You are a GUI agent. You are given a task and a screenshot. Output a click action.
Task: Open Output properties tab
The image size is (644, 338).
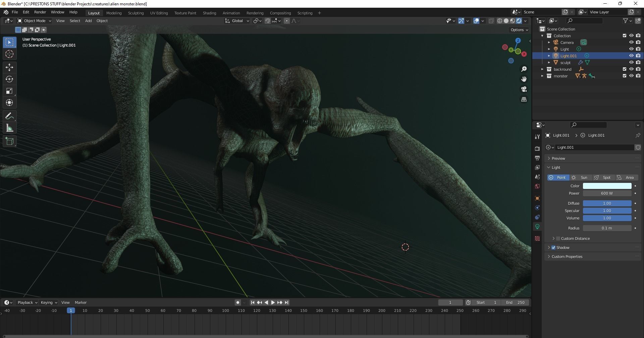pos(537,158)
